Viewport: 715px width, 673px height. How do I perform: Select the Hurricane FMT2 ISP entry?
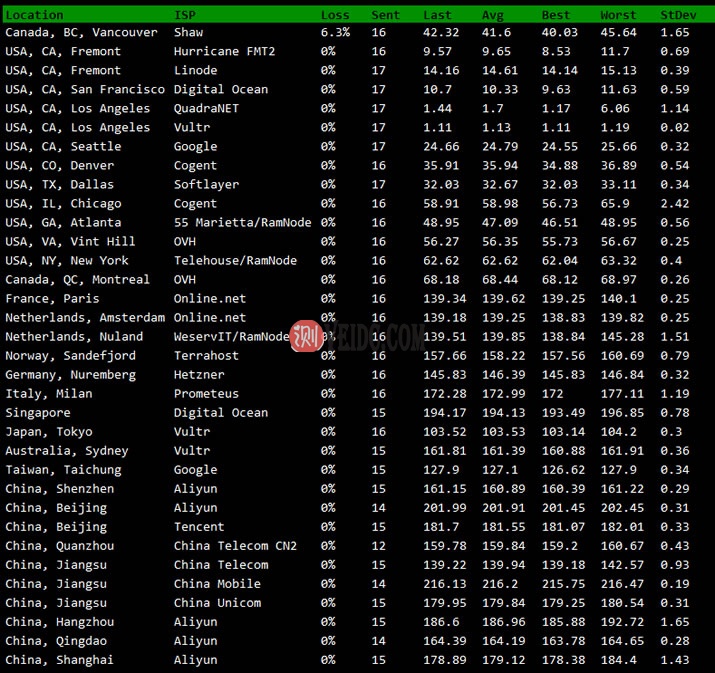point(224,51)
